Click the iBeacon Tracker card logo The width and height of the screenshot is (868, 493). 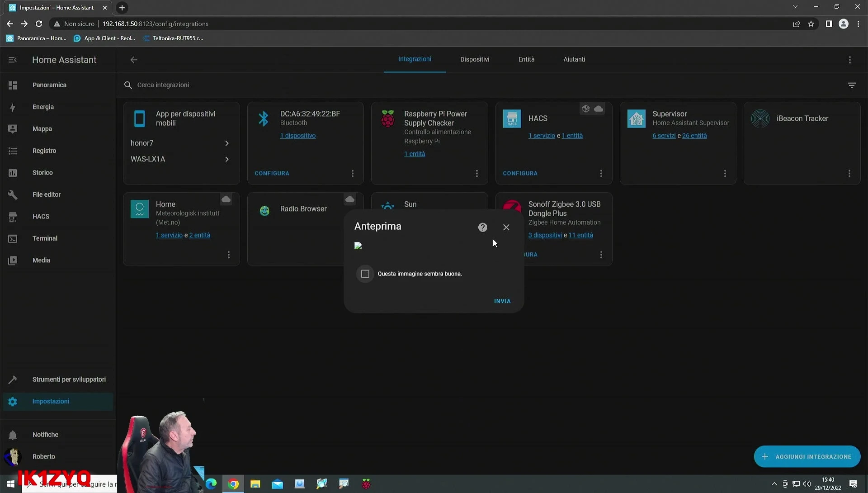[x=760, y=119]
